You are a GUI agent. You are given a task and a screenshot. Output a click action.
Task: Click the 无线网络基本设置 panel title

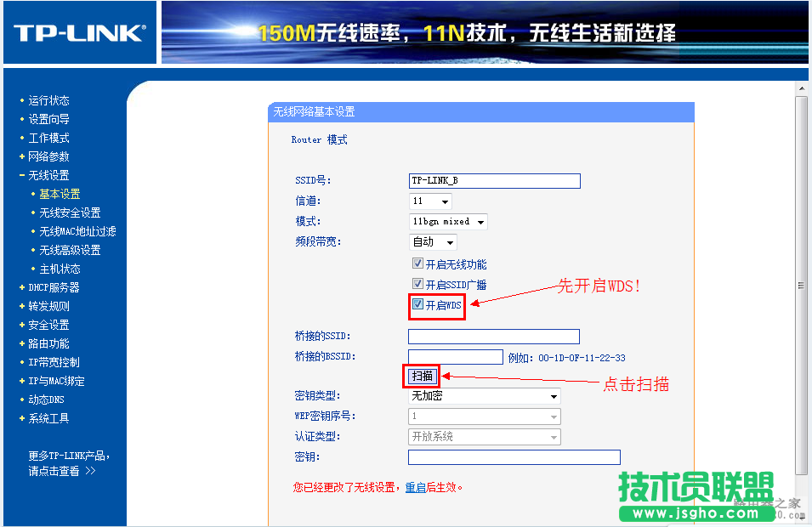(314, 112)
